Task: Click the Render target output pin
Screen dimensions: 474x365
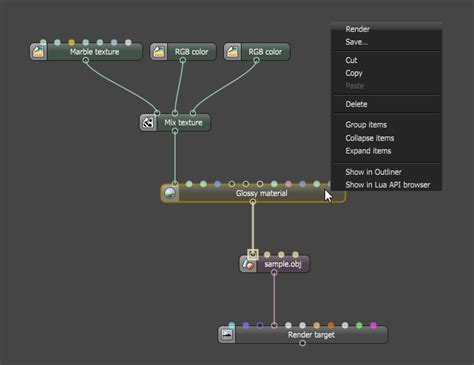Action: click(302, 343)
